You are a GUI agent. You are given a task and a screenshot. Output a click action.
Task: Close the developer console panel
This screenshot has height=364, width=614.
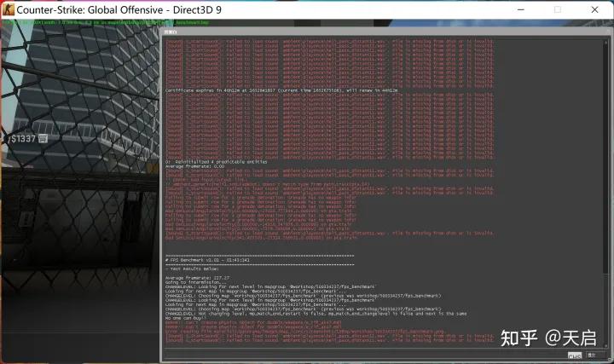608,32
